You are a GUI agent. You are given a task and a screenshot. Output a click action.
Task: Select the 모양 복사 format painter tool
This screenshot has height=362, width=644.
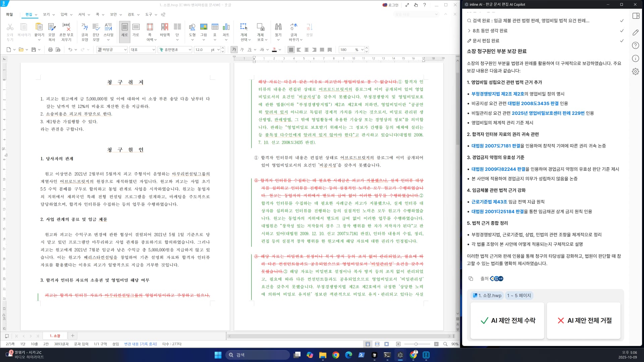point(51,30)
